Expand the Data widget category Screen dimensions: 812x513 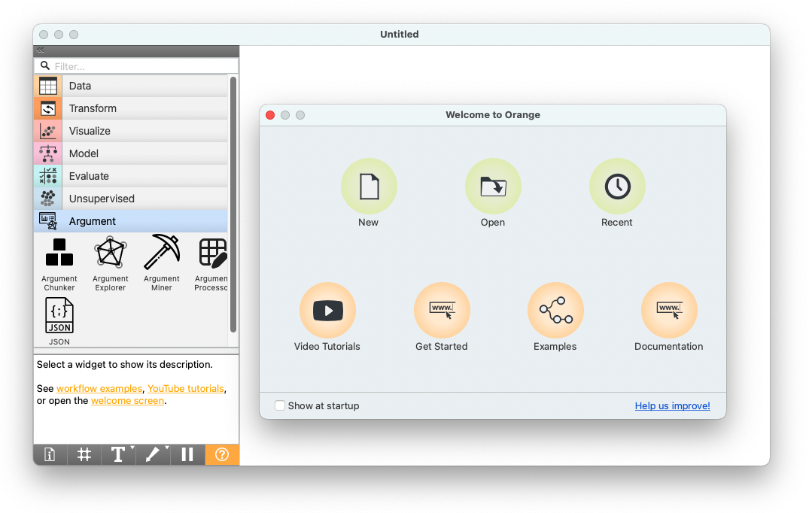pos(131,86)
